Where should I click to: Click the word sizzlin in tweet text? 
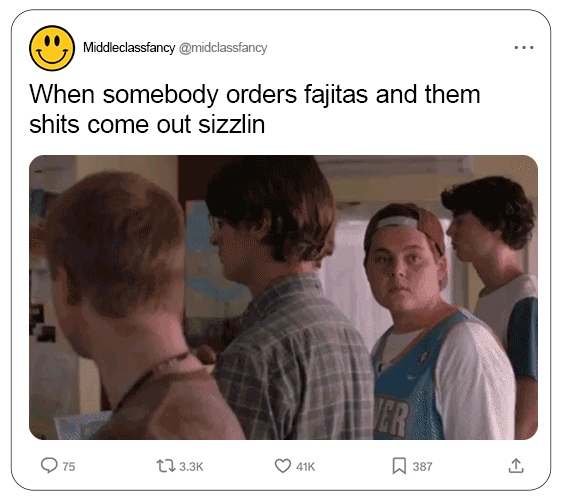click(232, 124)
